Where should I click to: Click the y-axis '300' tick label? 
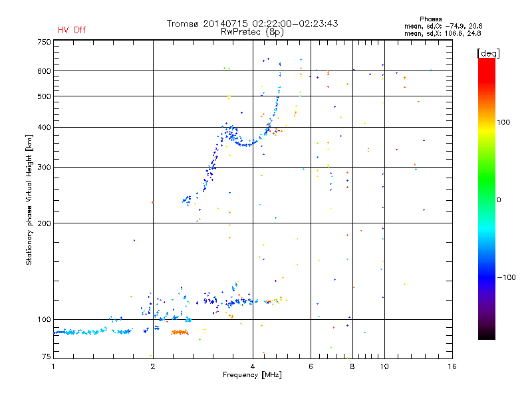coord(44,167)
